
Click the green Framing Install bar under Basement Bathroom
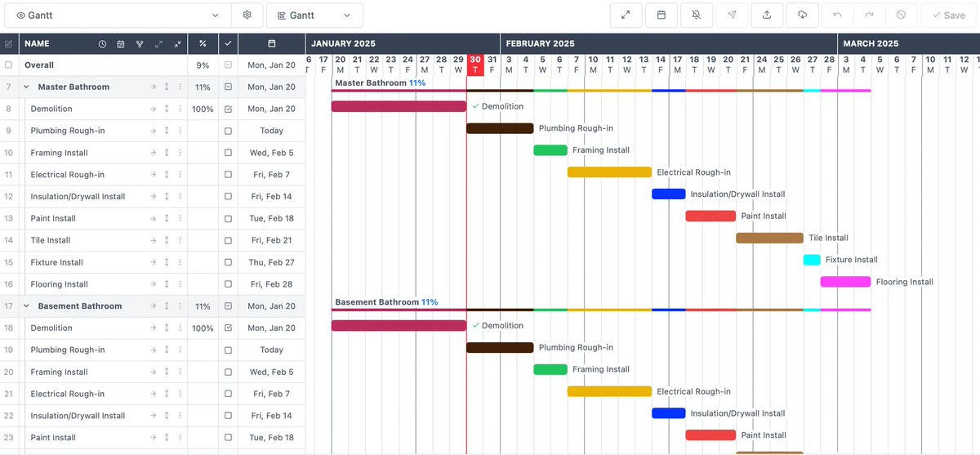(x=550, y=369)
